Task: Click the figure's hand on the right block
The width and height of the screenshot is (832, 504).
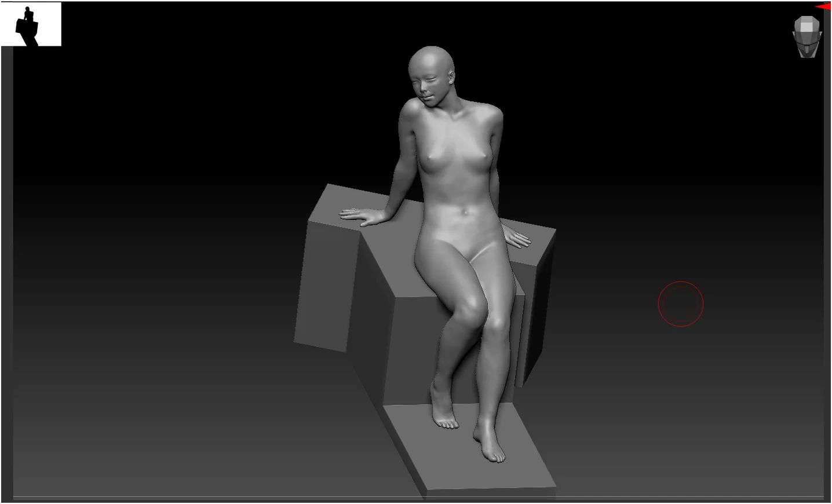Action: point(517,236)
